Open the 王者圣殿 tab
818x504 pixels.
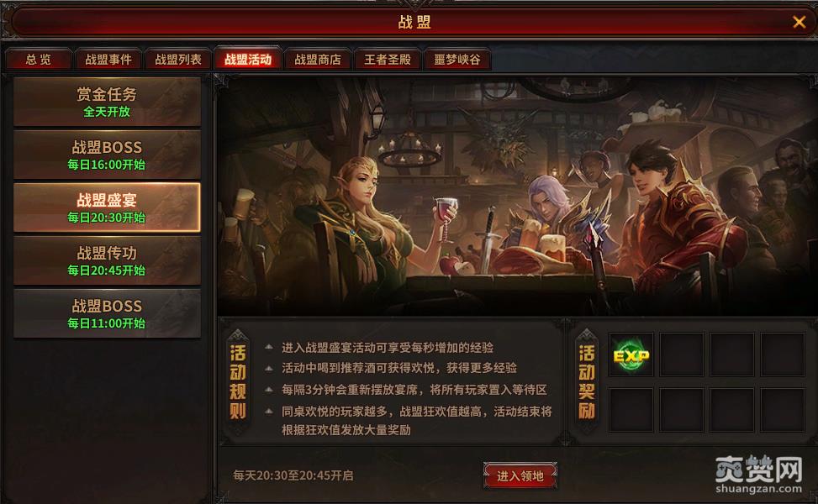point(388,60)
